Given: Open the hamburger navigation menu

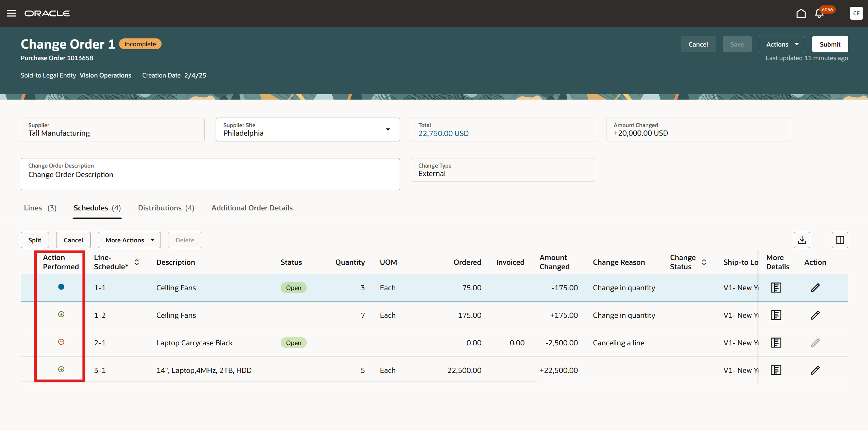Looking at the screenshot, I should [12, 13].
